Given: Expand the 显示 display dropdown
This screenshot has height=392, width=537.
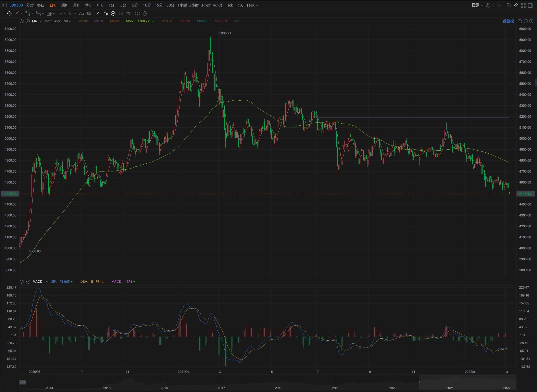Looking at the screenshot, I should pyautogui.click(x=477, y=5).
